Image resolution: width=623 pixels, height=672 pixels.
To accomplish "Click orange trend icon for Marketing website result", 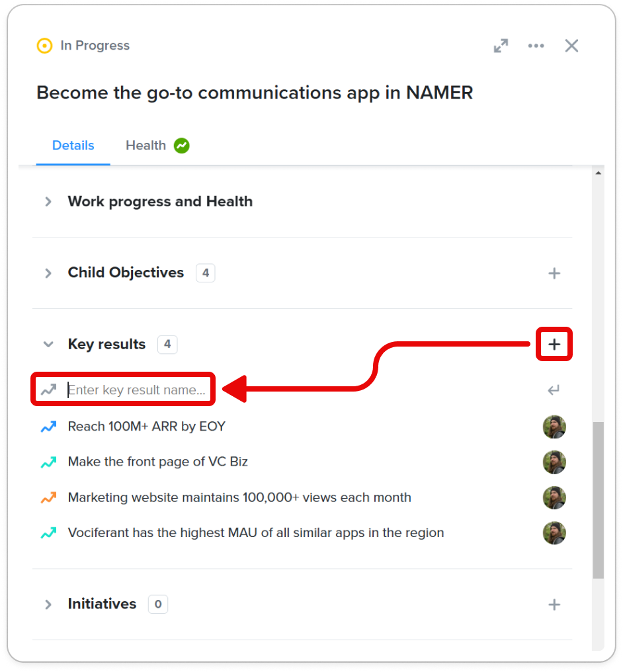I will 48,497.
